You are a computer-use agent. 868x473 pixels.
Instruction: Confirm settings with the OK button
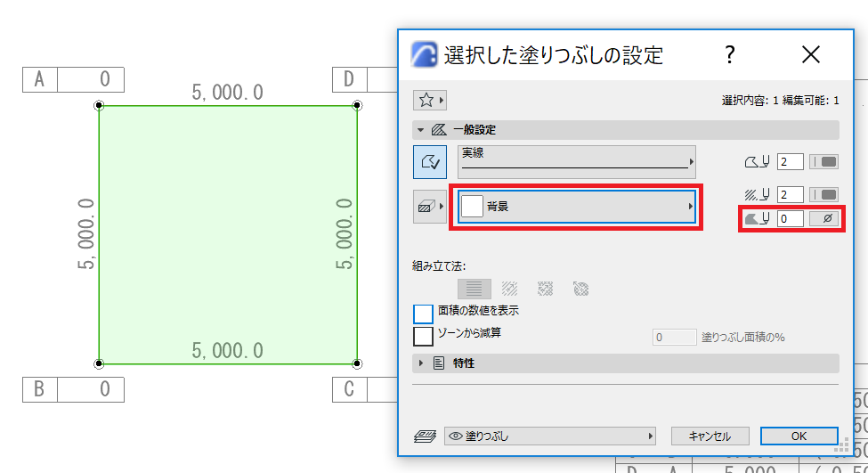pos(799,436)
